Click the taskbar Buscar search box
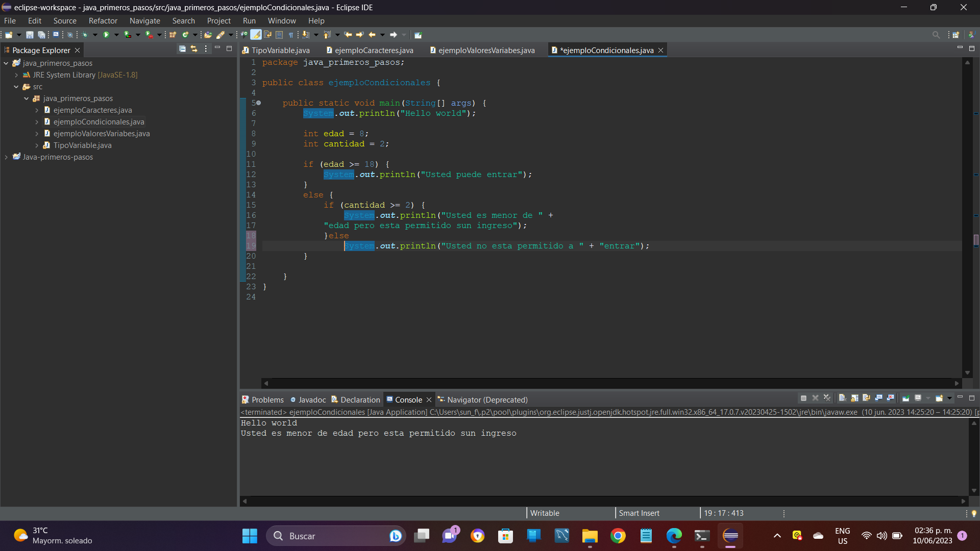Screen dimensions: 980x551 click(x=336, y=536)
